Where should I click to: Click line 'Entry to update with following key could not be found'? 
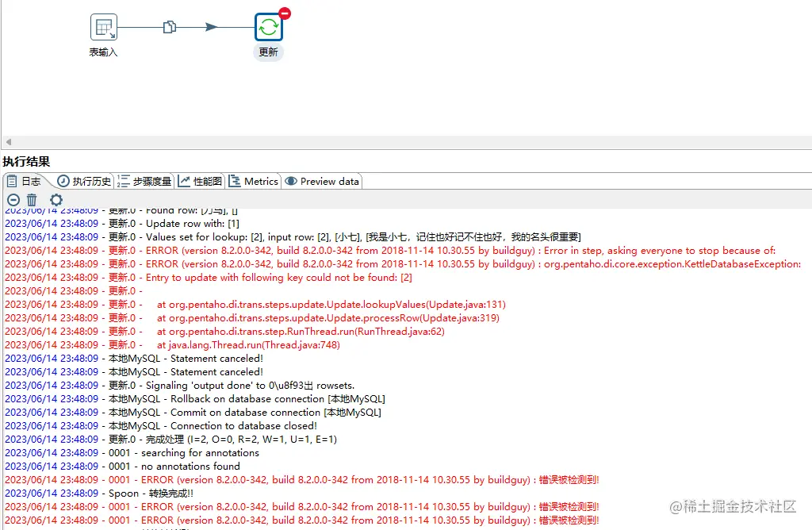tap(209, 277)
